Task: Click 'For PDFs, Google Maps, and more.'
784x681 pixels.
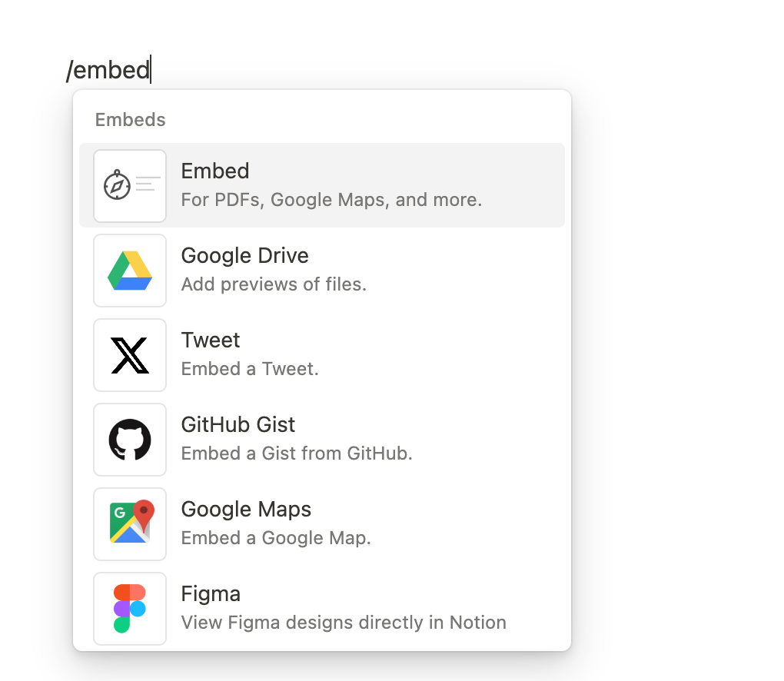Action: (x=331, y=199)
